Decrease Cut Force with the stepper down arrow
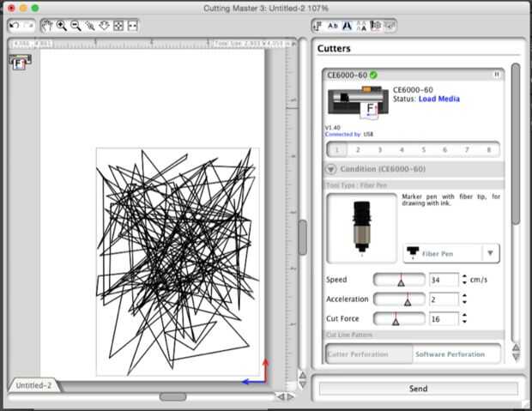This screenshot has width=532, height=411. [x=464, y=322]
